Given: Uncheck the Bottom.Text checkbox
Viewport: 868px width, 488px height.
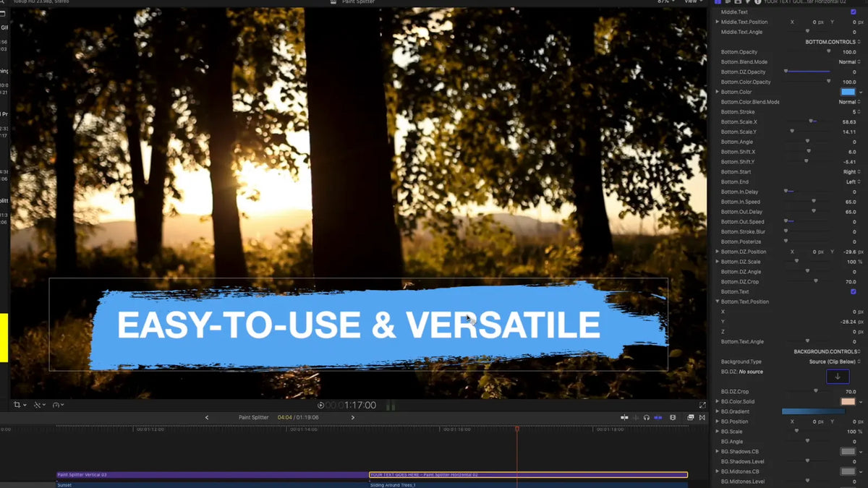Looking at the screenshot, I should click(854, 291).
